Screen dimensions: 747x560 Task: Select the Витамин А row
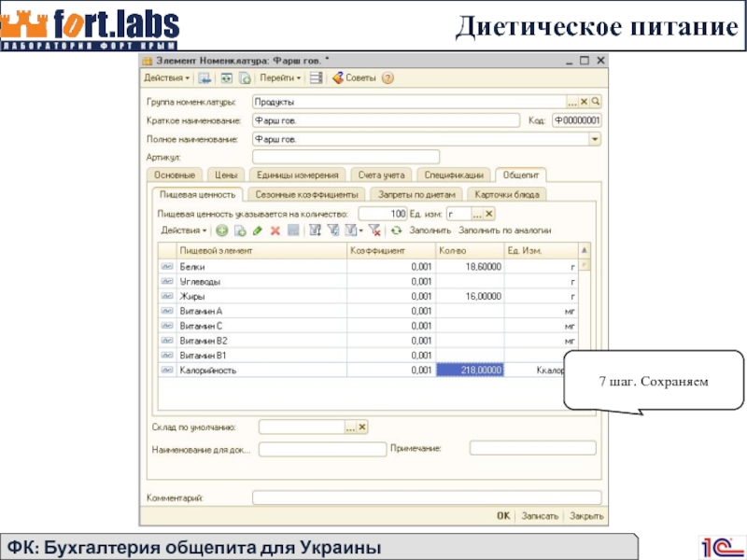click(x=368, y=311)
